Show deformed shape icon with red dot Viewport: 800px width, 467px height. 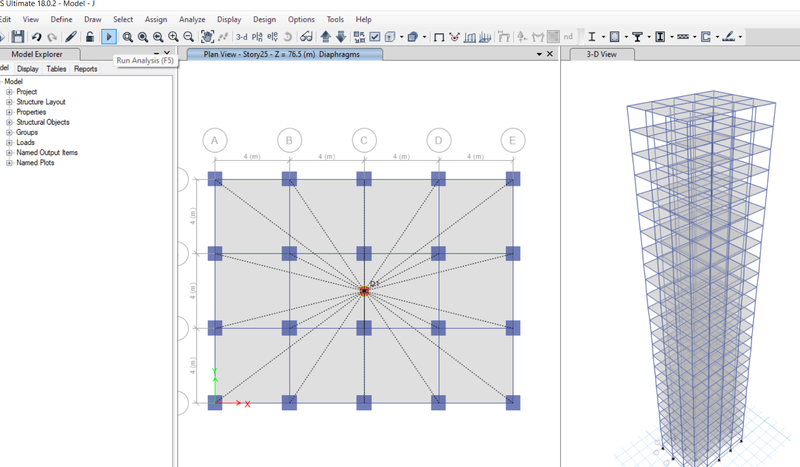click(x=454, y=37)
